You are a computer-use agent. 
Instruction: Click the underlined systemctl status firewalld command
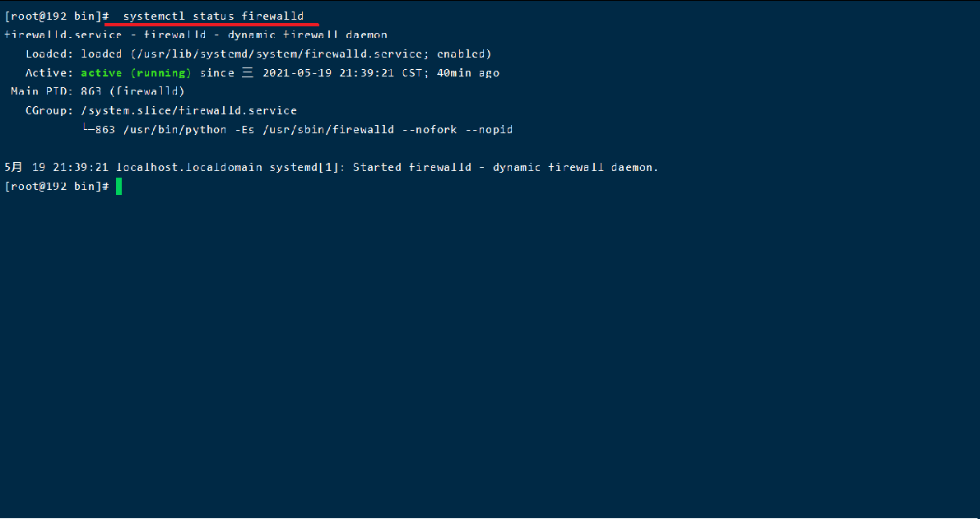tap(213, 16)
